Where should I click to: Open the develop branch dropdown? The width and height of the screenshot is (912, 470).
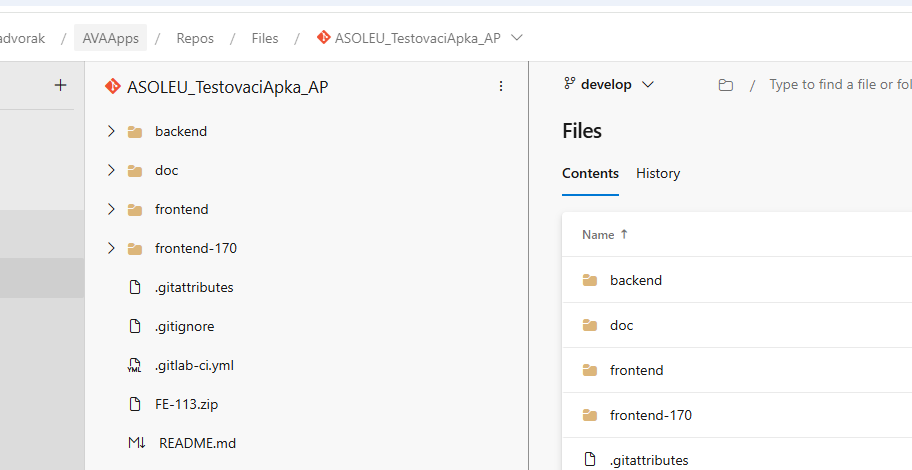coord(609,84)
